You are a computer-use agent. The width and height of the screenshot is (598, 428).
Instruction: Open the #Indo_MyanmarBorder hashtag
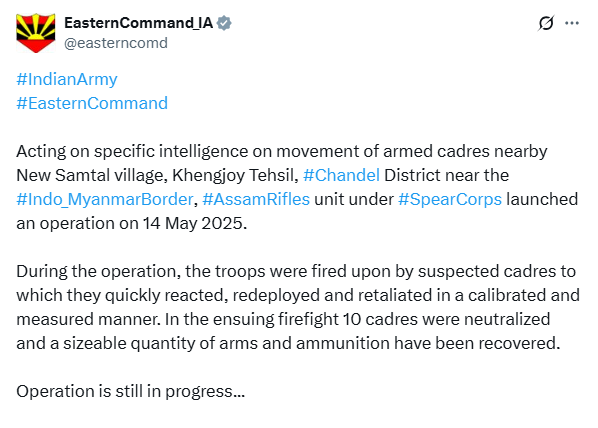click(x=104, y=200)
